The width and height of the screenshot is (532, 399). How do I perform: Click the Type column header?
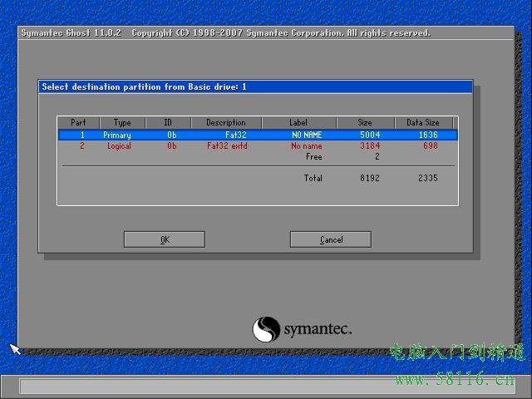(x=122, y=123)
